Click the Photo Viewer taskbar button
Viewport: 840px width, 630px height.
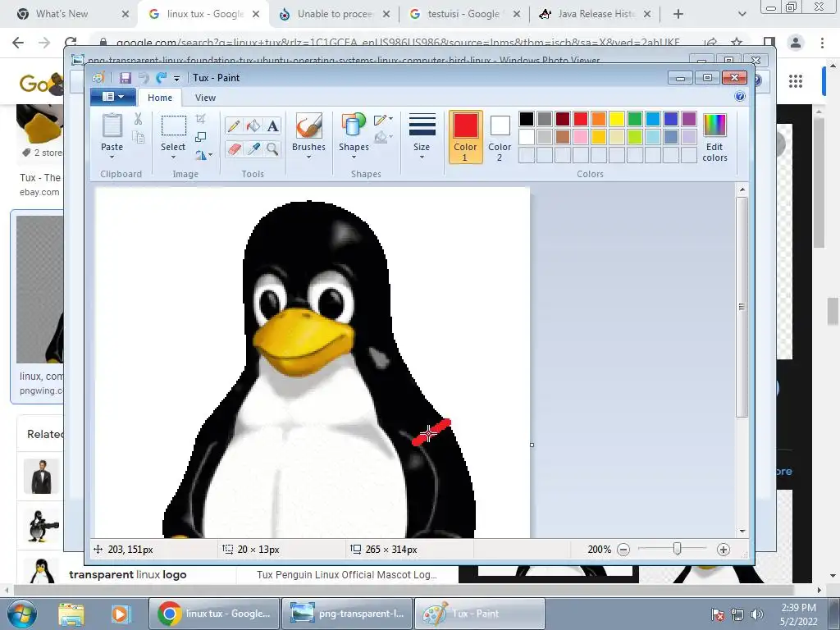(347, 614)
